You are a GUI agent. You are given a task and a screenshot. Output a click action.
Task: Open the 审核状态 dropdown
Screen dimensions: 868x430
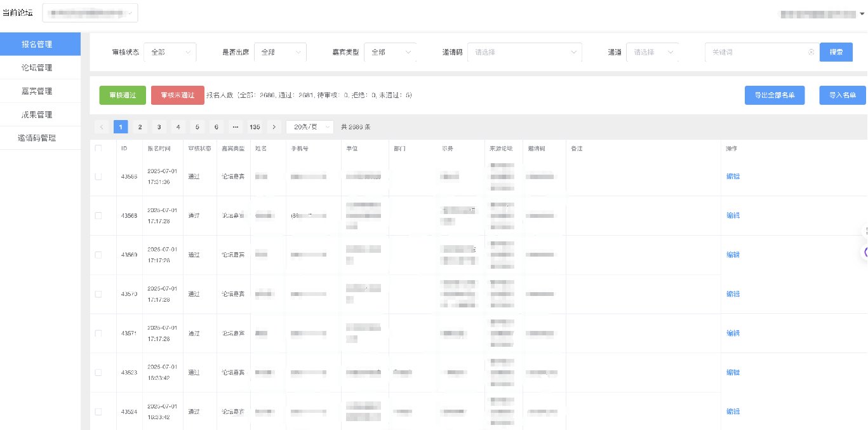170,52
